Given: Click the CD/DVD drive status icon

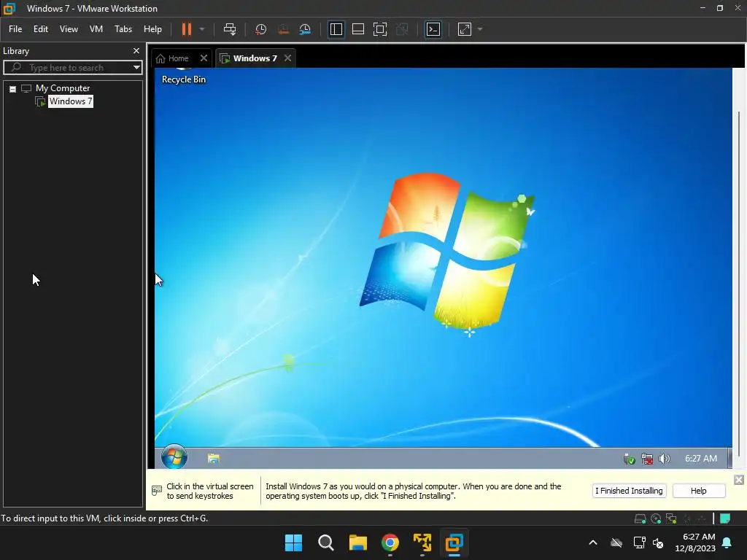Looking at the screenshot, I should pyautogui.click(x=656, y=518).
